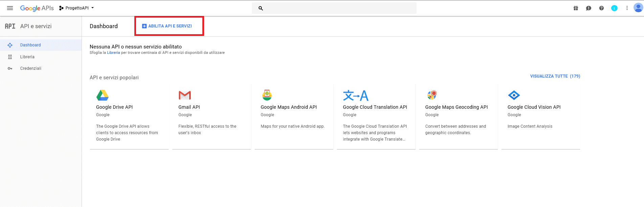Click the Google APIs logo

[37, 8]
